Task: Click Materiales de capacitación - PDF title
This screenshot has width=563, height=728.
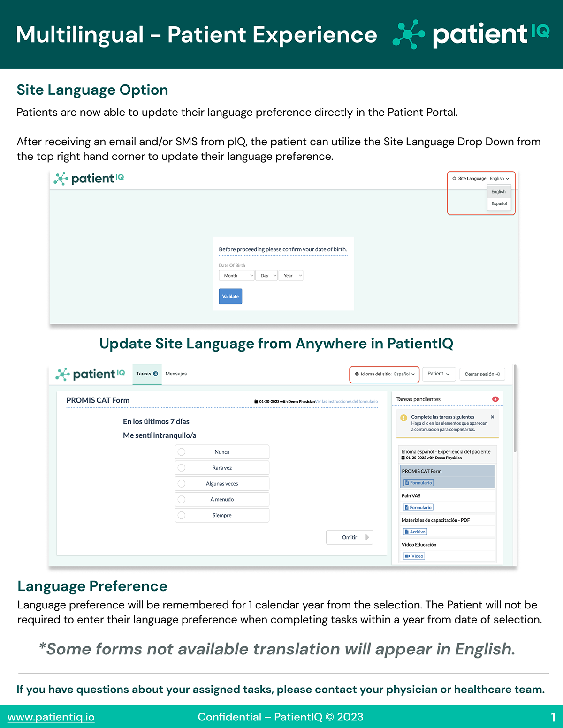Action: pyautogui.click(x=436, y=520)
